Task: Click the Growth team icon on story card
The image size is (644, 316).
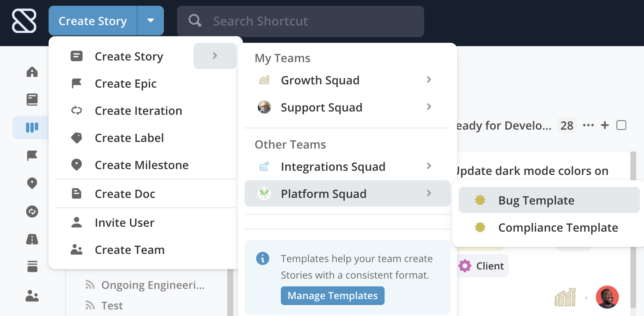Action: click(565, 297)
